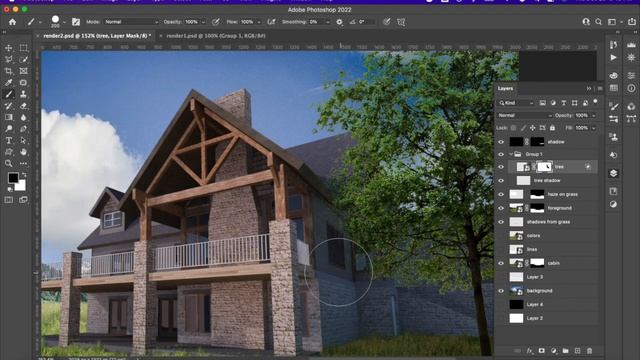Toggle Quick Mask mode

click(x=9, y=200)
